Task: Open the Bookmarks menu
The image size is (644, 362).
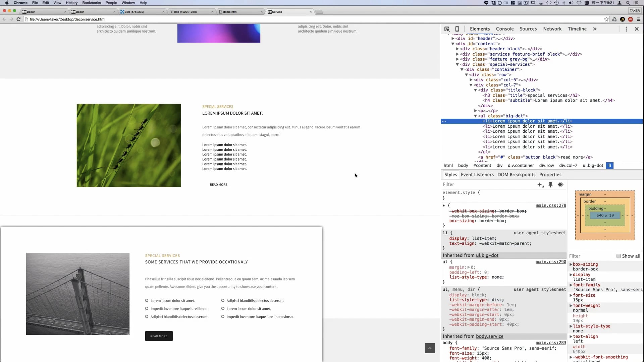Action: coord(91,3)
